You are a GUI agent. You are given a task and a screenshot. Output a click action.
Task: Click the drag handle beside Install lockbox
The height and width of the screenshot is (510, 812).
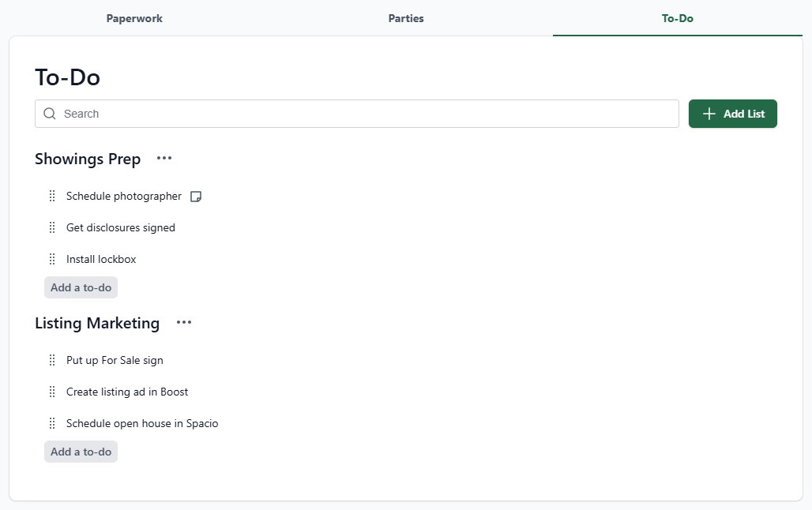52,259
